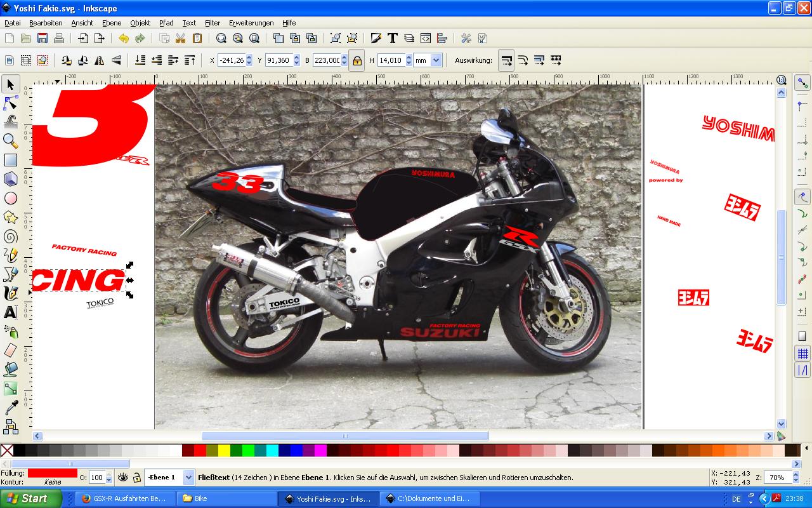Choose the Tweak tool
The width and height of the screenshot is (812, 508).
pyautogui.click(x=10, y=122)
